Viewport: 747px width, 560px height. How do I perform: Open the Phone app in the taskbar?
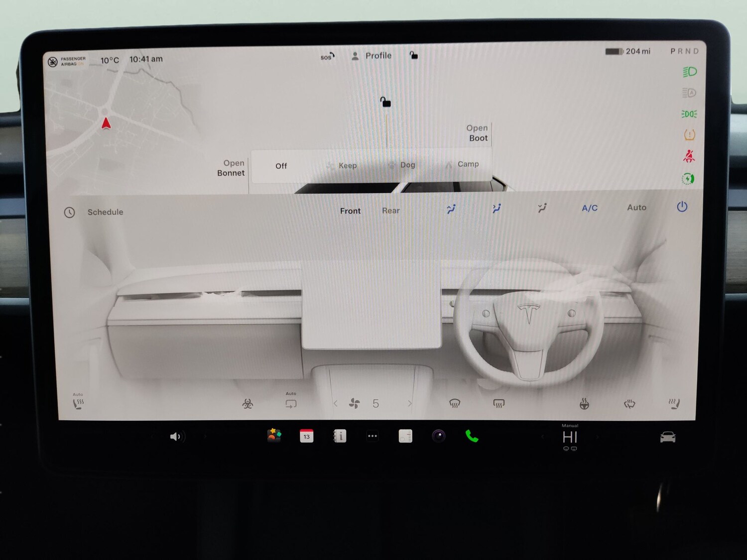pos(472,437)
